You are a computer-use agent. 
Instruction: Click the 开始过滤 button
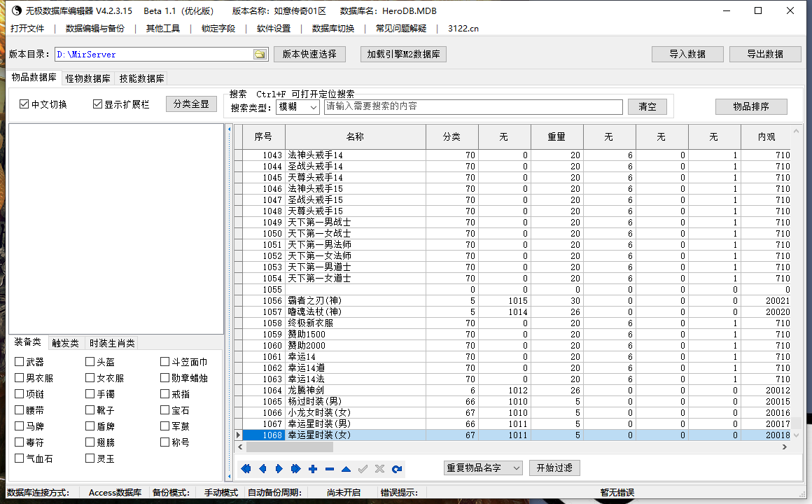tap(554, 468)
